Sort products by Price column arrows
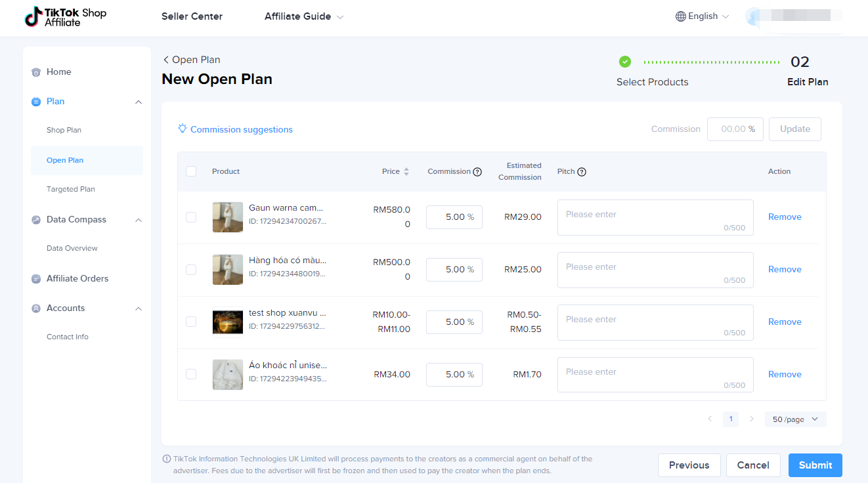This screenshot has width=868, height=483. pos(406,171)
